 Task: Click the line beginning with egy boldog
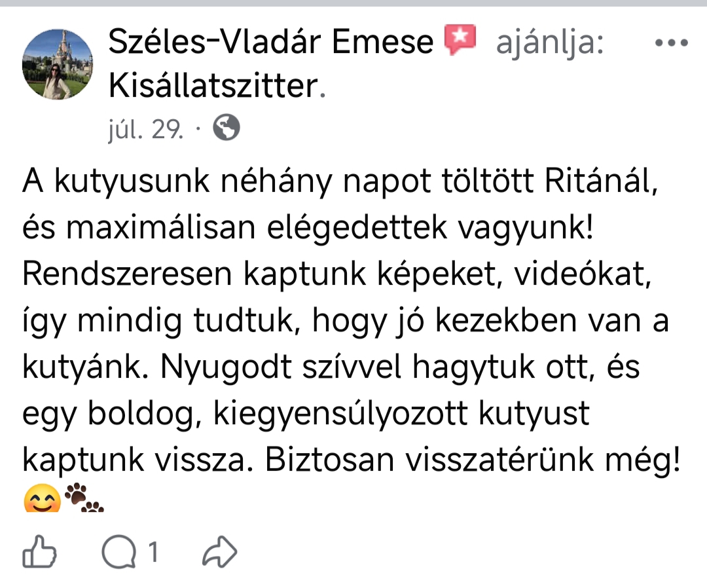point(306,414)
